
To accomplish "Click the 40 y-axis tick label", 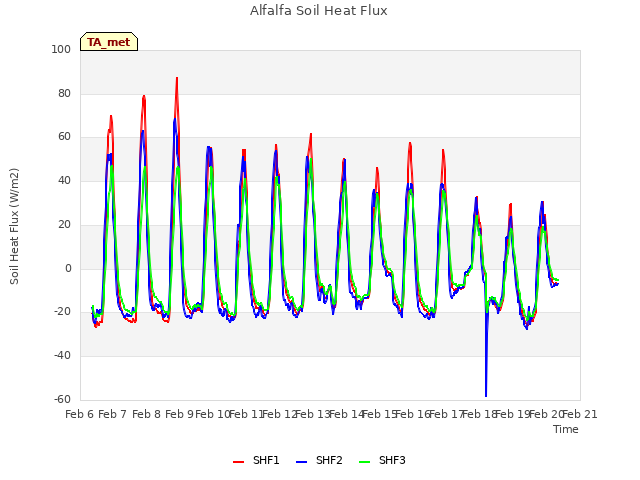I will click(x=64, y=180).
